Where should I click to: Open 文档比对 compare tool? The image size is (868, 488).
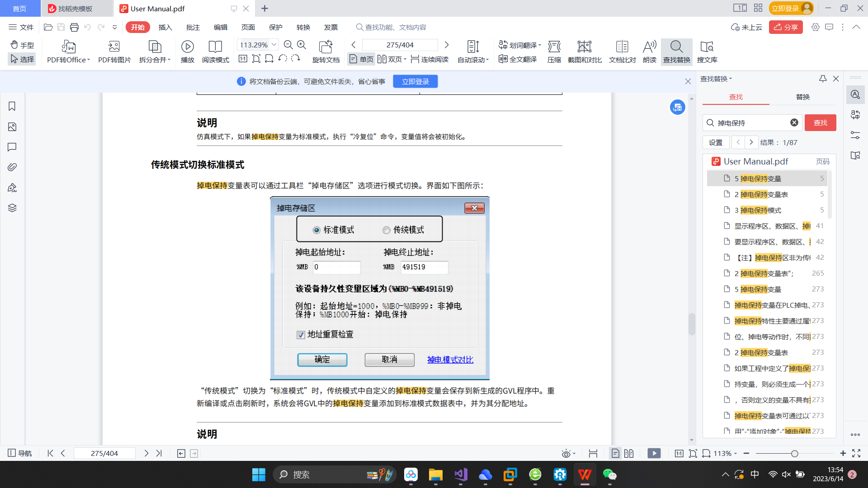tap(622, 52)
